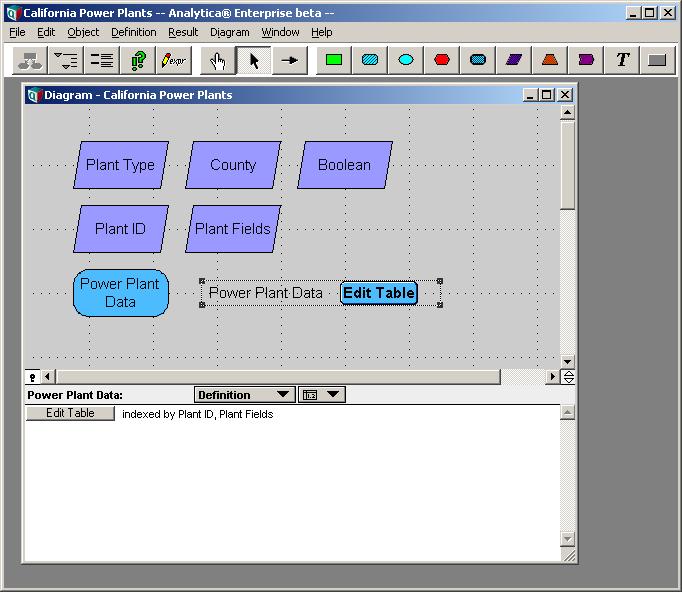
Task: Pick the gray Button node shape
Action: pos(657,60)
